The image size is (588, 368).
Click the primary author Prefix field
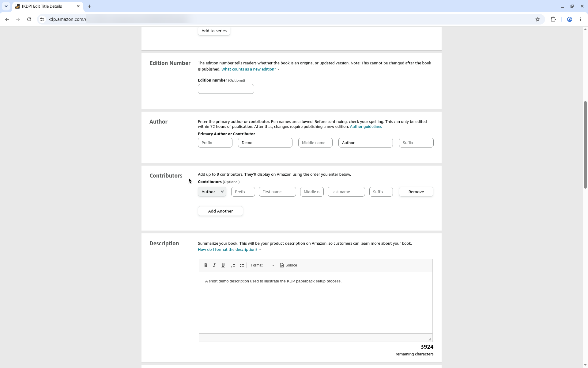(215, 143)
